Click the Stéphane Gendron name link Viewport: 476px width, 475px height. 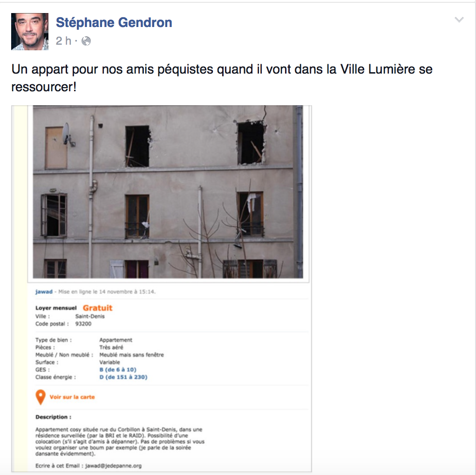[x=114, y=22]
